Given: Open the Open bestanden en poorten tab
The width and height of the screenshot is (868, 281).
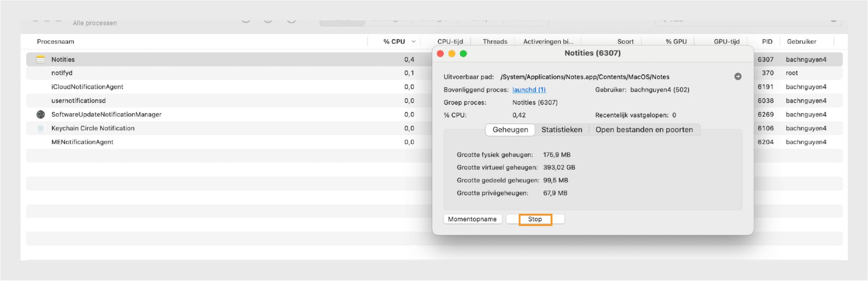Looking at the screenshot, I should pos(644,130).
